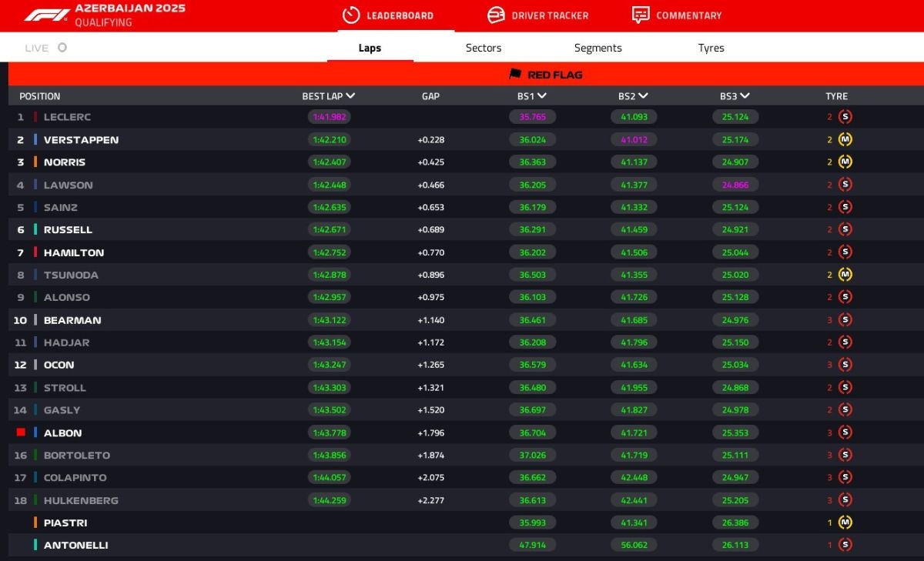Image resolution: width=924 pixels, height=561 pixels.
Task: Click the red flag icon in banner
Action: pos(515,75)
